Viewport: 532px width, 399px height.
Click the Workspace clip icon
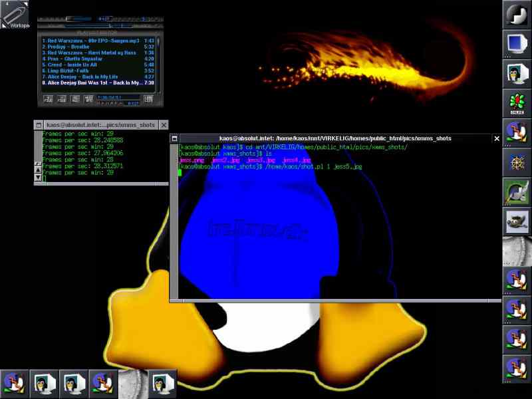tap(15, 14)
